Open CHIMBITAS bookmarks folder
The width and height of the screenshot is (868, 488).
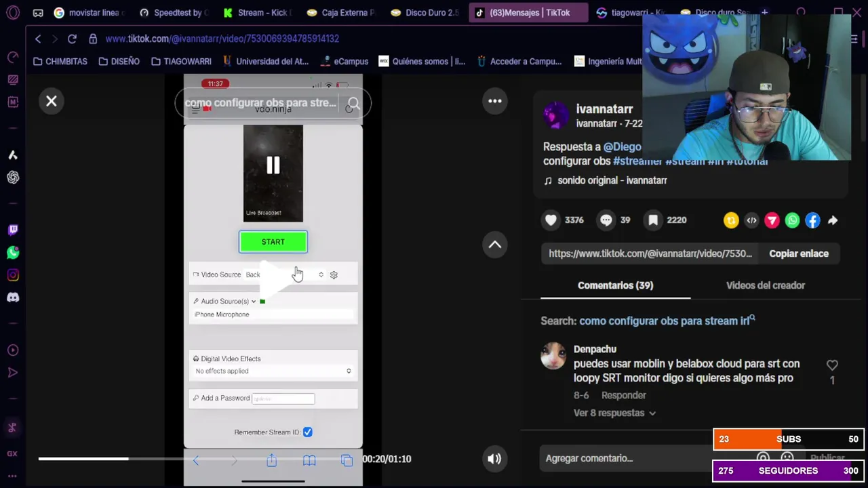click(60, 61)
